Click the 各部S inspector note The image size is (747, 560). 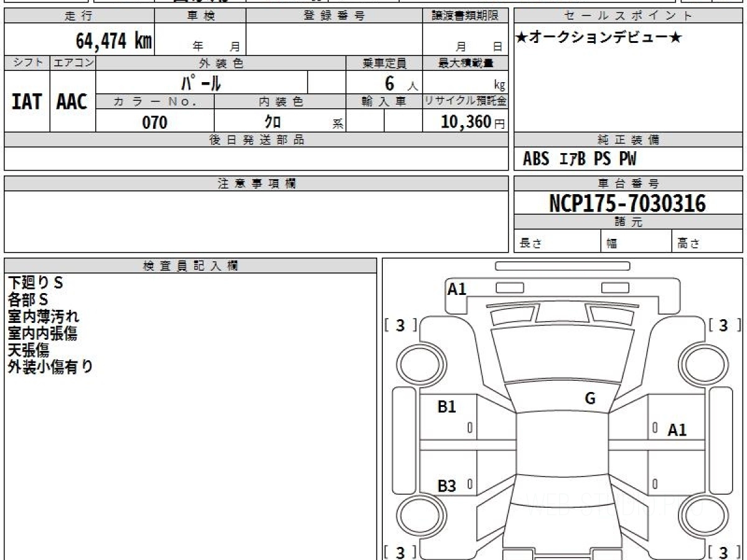[27, 300]
